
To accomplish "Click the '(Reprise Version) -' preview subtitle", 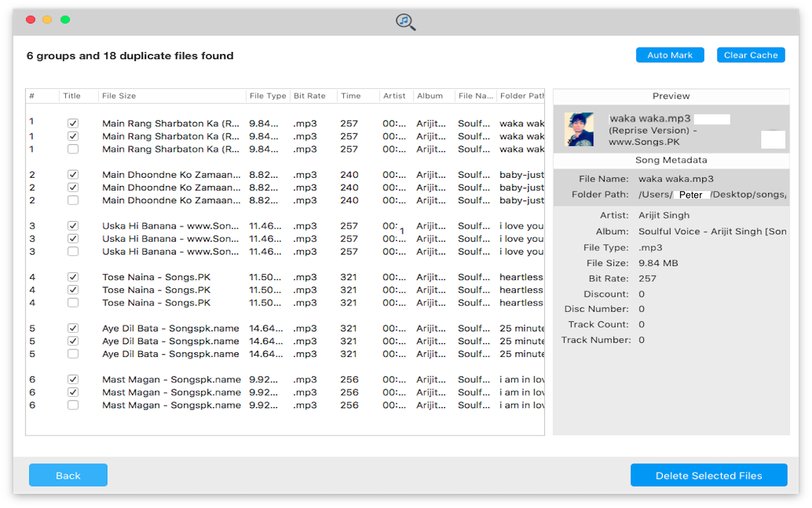I will (653, 130).
